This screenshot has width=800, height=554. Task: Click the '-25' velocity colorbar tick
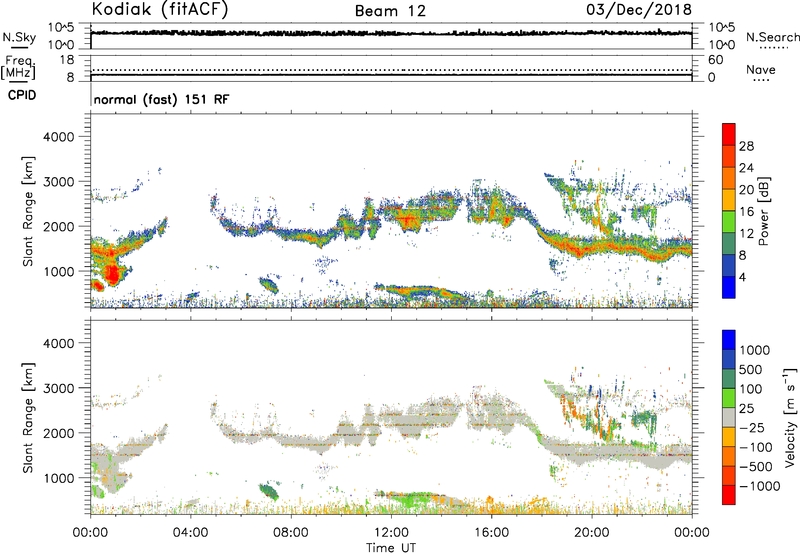[752, 428]
